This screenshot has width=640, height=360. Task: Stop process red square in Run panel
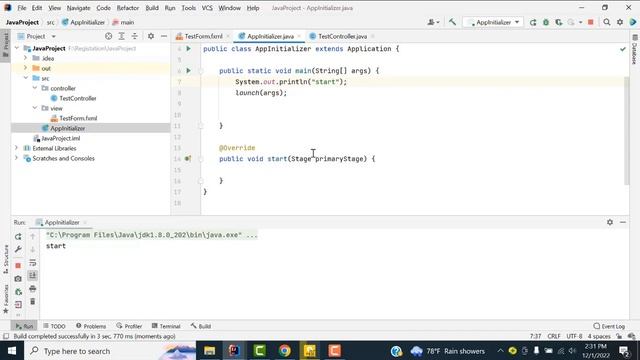coord(18,266)
